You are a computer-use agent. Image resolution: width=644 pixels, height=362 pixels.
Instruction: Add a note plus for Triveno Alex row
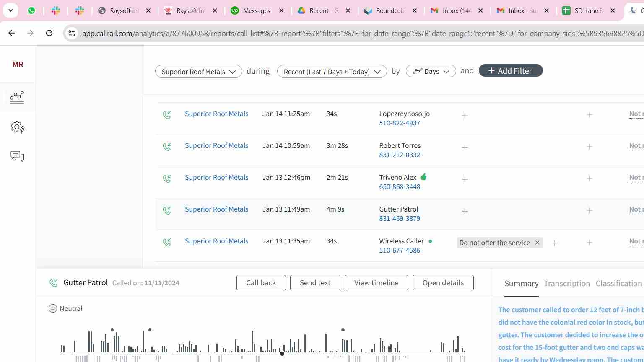589,178
